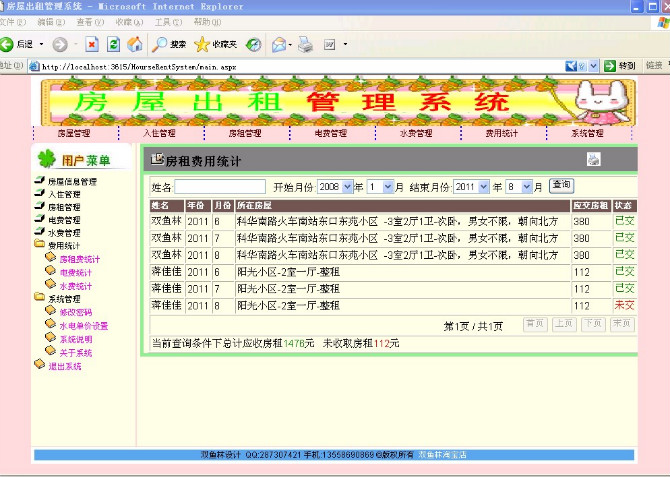The width and height of the screenshot is (670, 477).
Task: Open the Back button history dropdown arrow
Action: [41, 44]
